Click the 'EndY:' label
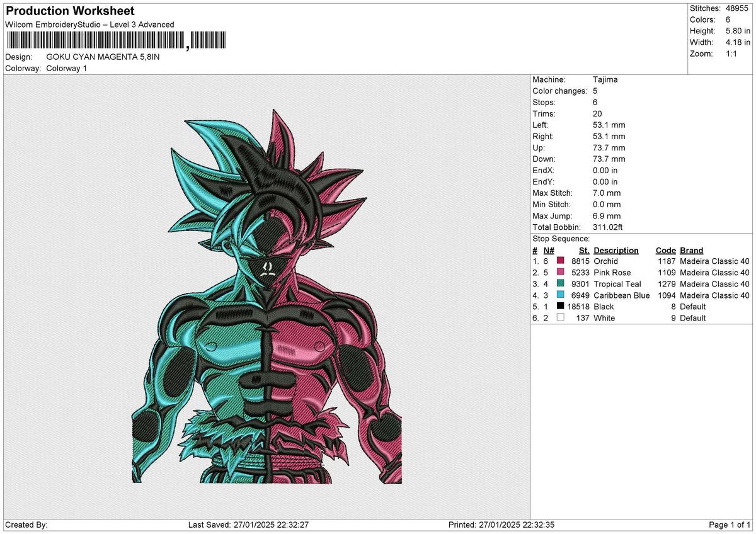The width and height of the screenshot is (756, 534). click(x=544, y=181)
